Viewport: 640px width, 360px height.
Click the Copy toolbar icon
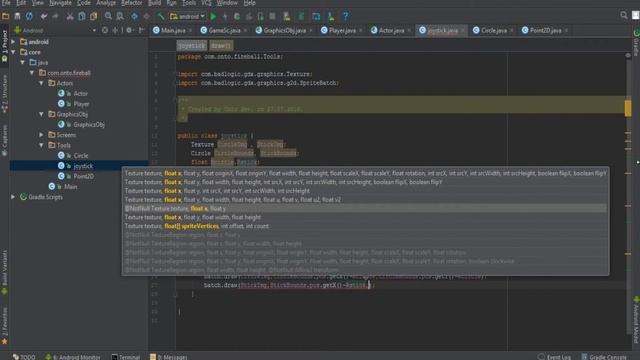click(82, 16)
